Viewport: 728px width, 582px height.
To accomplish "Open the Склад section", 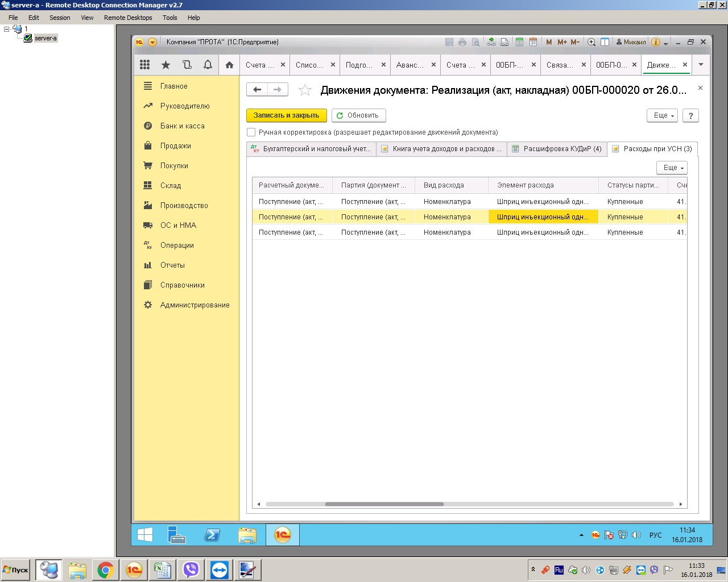I will [171, 185].
